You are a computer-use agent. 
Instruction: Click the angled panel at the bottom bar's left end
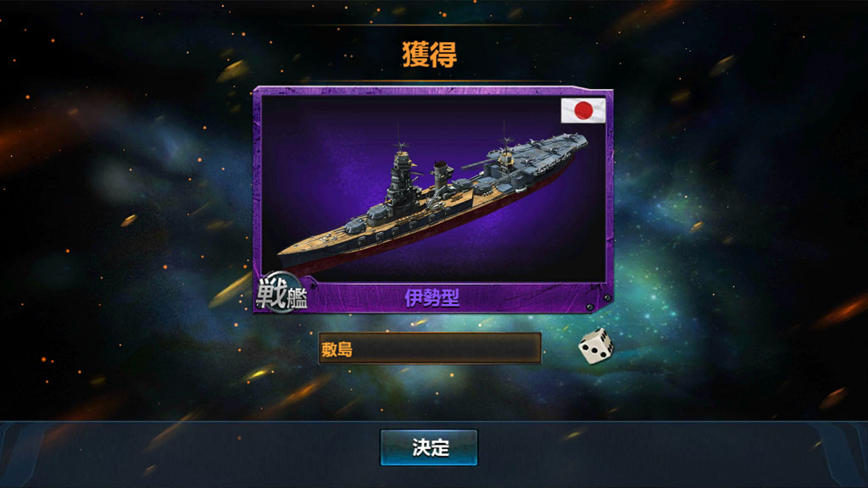point(22,455)
